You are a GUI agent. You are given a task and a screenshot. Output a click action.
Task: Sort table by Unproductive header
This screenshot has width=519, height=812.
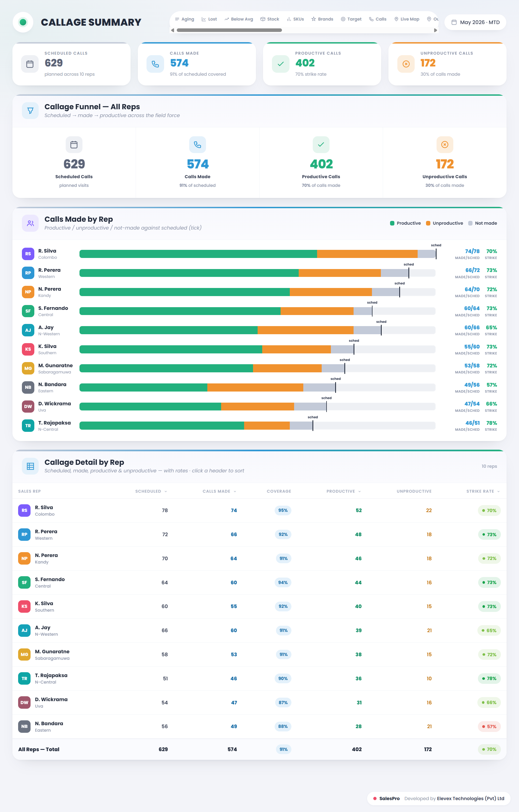tap(414, 491)
